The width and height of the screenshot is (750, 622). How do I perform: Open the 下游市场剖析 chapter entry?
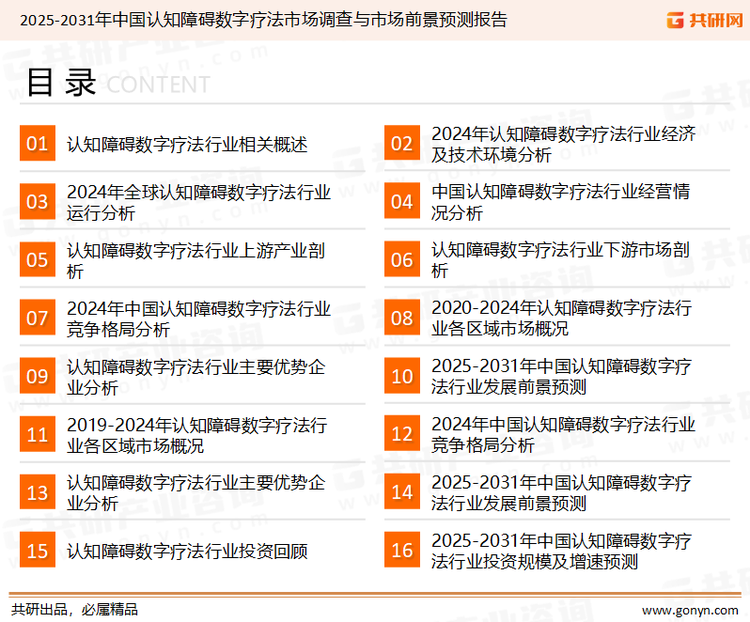tap(560, 260)
